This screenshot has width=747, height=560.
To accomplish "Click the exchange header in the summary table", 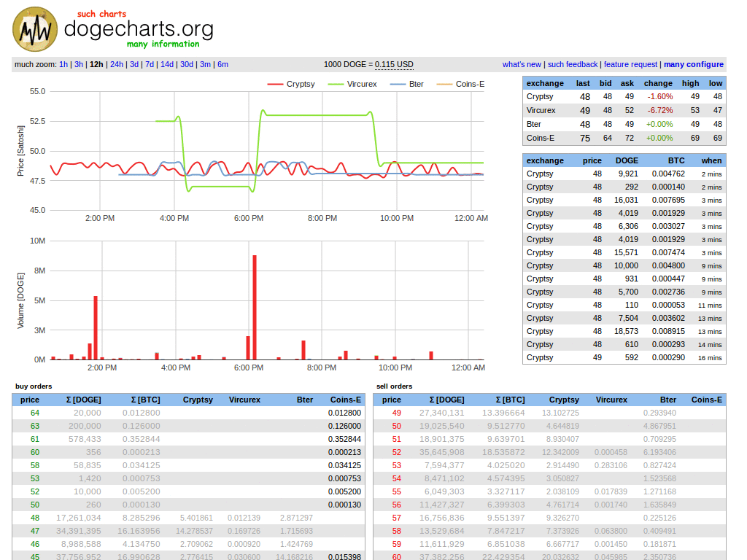I will tap(545, 83).
